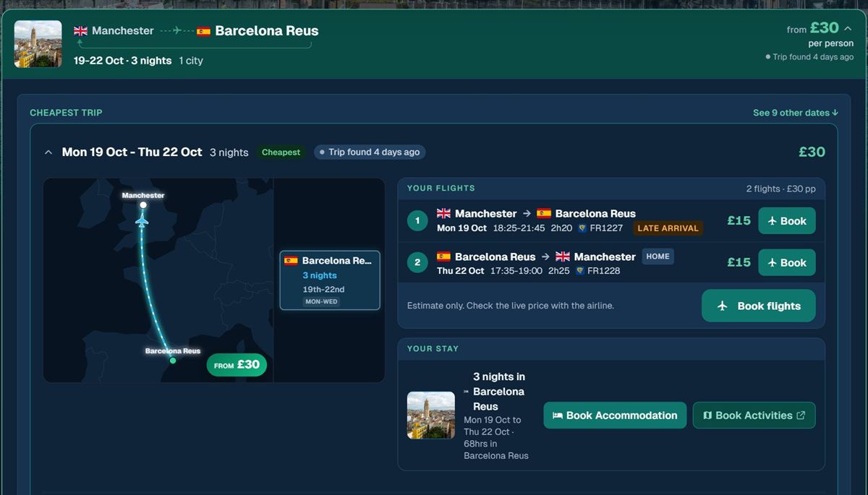Click the Spain flag in flight 1 row
Screen dimensions: 868x495
544,214
